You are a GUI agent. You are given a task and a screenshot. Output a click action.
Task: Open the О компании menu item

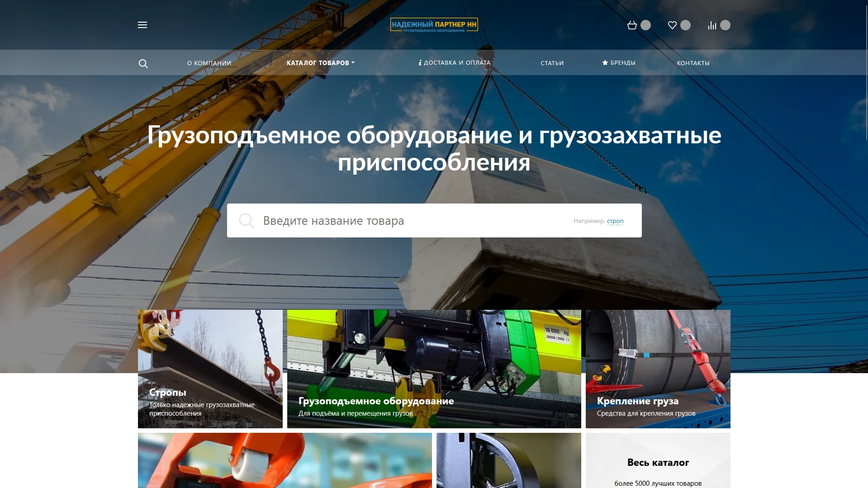point(209,63)
